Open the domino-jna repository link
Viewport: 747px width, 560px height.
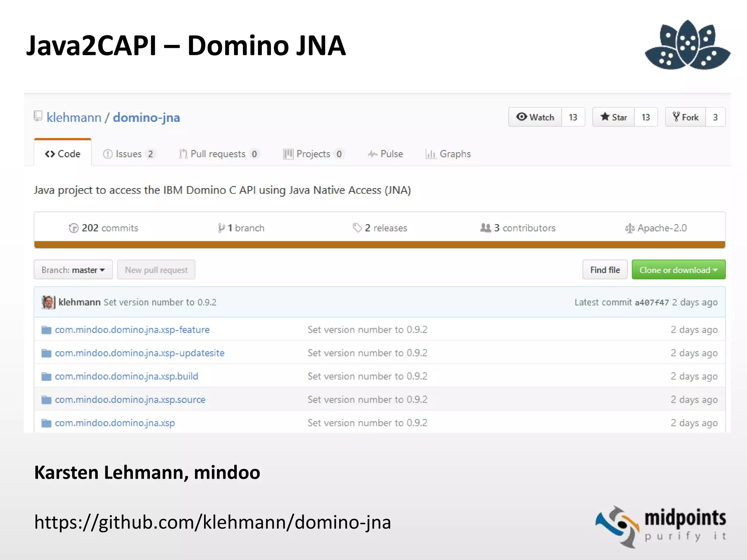(x=146, y=118)
